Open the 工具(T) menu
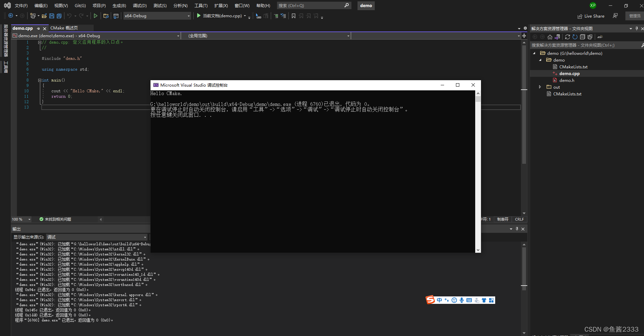 (x=201, y=6)
